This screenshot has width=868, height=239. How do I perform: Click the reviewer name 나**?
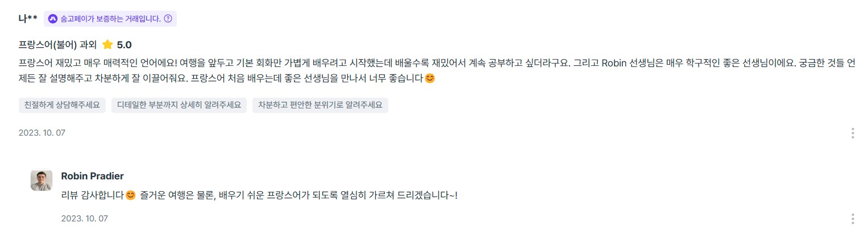click(28, 19)
